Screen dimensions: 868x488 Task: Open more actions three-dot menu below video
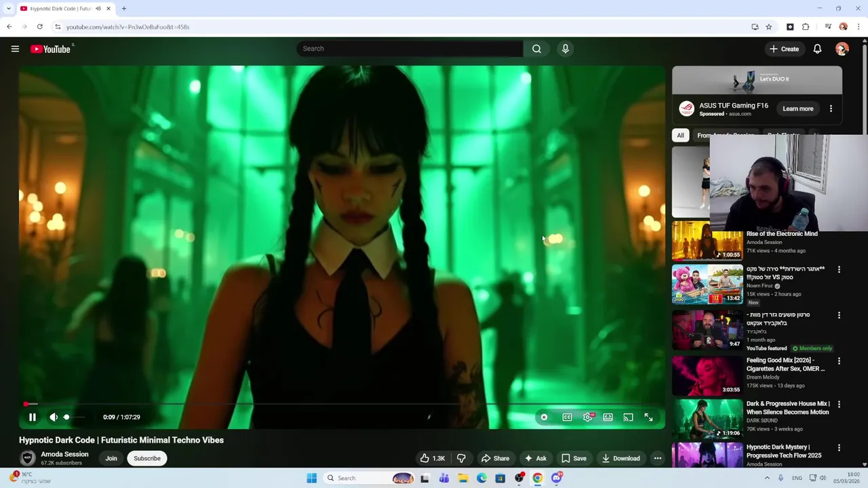(657, 458)
